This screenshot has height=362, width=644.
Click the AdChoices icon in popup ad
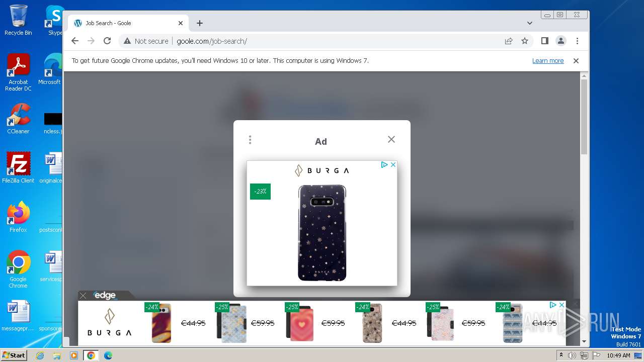tap(384, 165)
